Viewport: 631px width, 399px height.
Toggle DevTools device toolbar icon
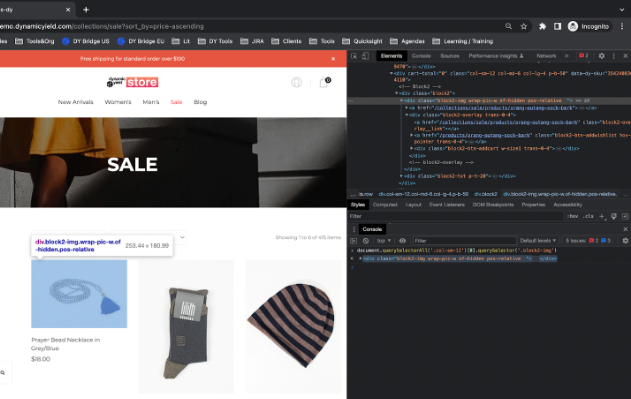click(x=365, y=56)
